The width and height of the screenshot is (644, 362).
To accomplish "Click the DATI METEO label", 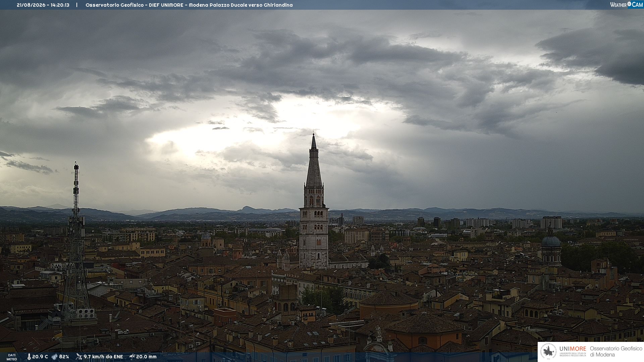I will (x=12, y=357).
